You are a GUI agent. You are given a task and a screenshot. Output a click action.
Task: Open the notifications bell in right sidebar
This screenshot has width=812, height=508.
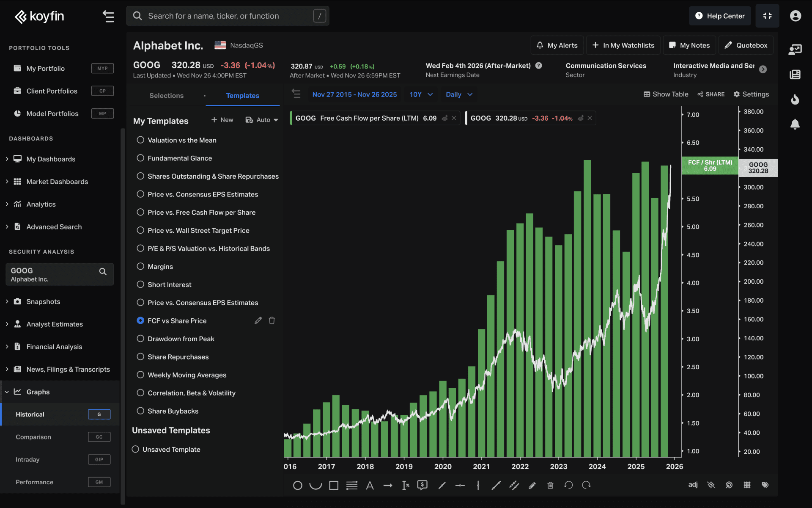click(795, 124)
